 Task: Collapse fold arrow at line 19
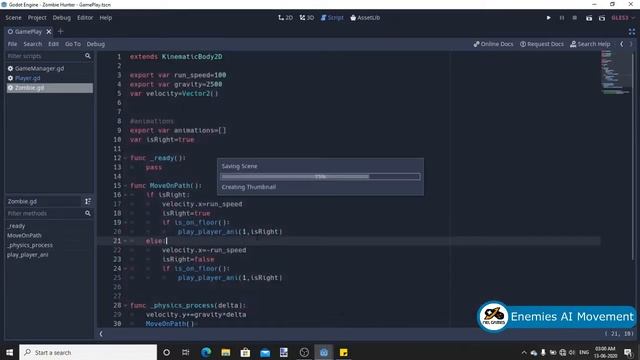point(125,222)
